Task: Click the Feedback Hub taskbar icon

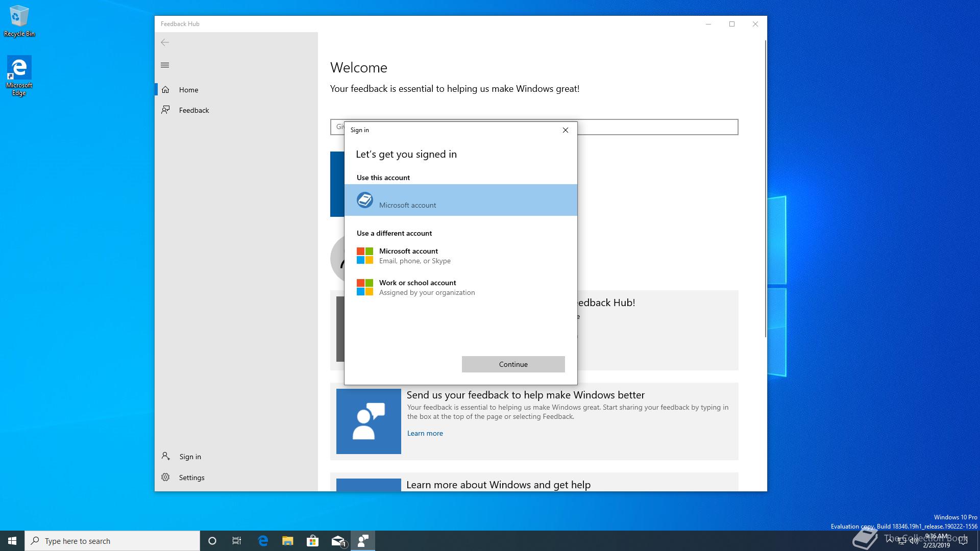Action: click(x=363, y=541)
